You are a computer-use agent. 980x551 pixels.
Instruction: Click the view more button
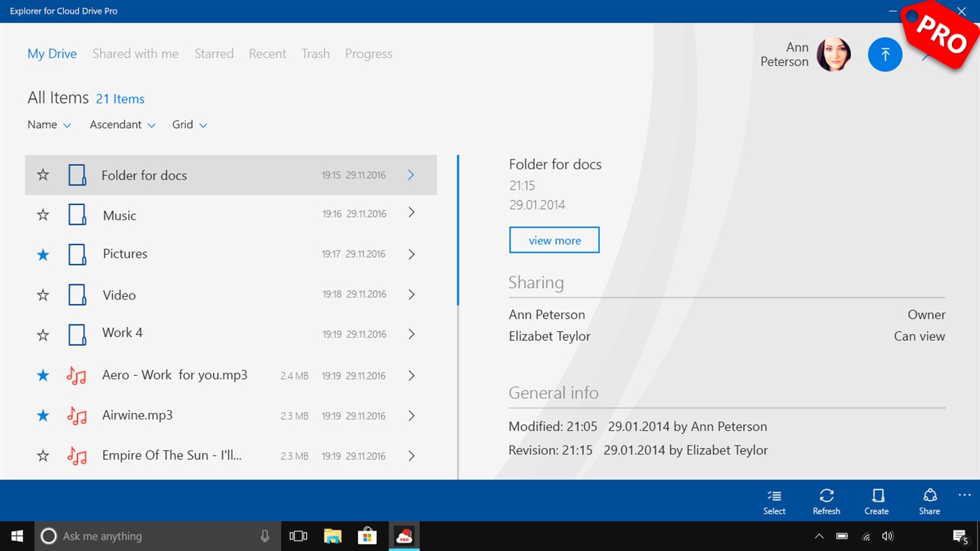click(x=554, y=239)
